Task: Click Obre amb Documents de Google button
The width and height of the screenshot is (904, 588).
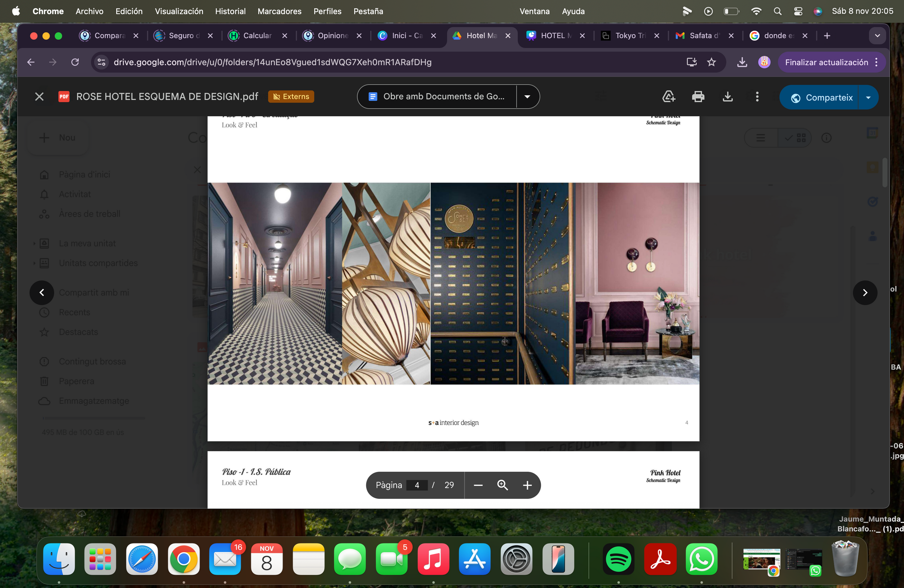Action: (x=437, y=97)
